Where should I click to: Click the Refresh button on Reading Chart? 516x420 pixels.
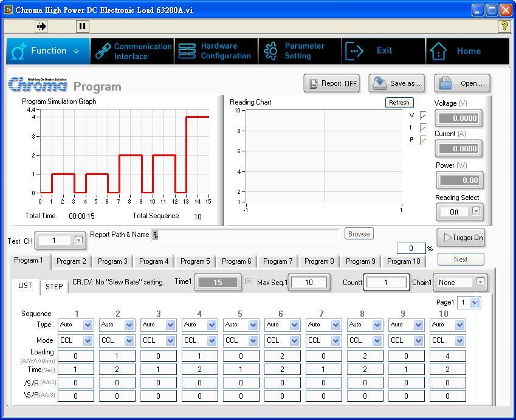(399, 103)
